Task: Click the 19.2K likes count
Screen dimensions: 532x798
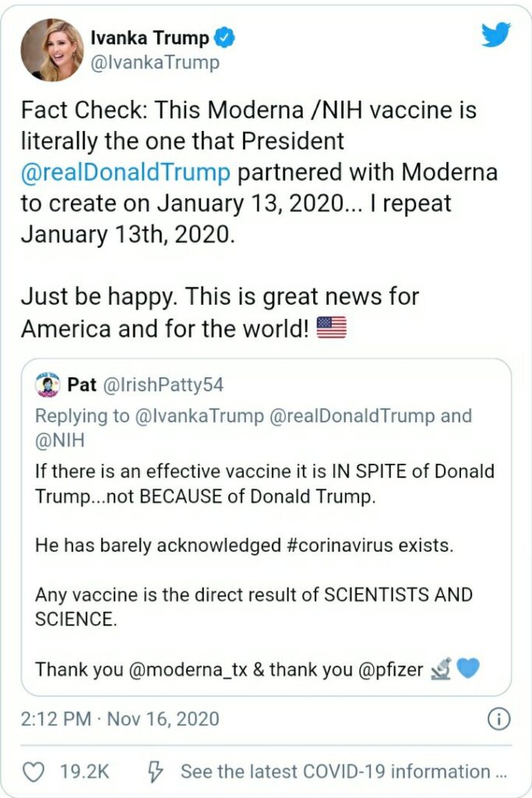Action: click(x=85, y=772)
